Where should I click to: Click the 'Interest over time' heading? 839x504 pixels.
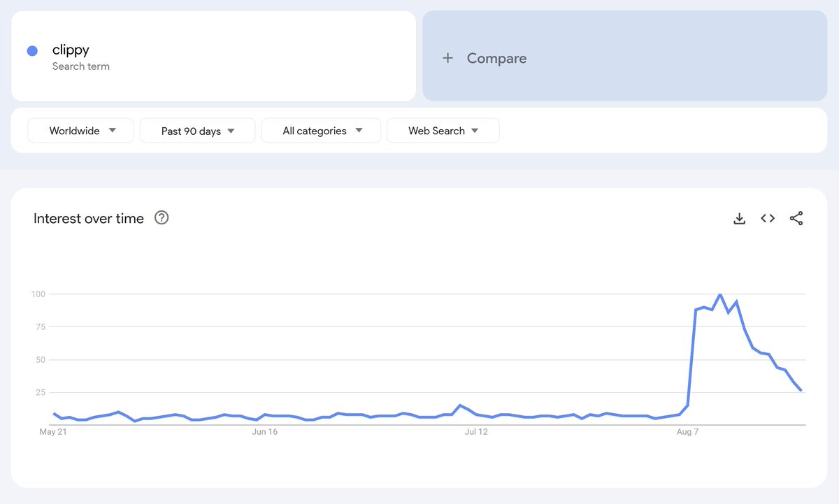(x=89, y=218)
